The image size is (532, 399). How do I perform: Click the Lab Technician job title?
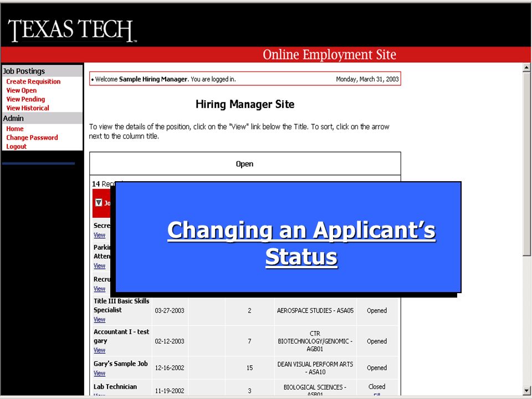[115, 386]
